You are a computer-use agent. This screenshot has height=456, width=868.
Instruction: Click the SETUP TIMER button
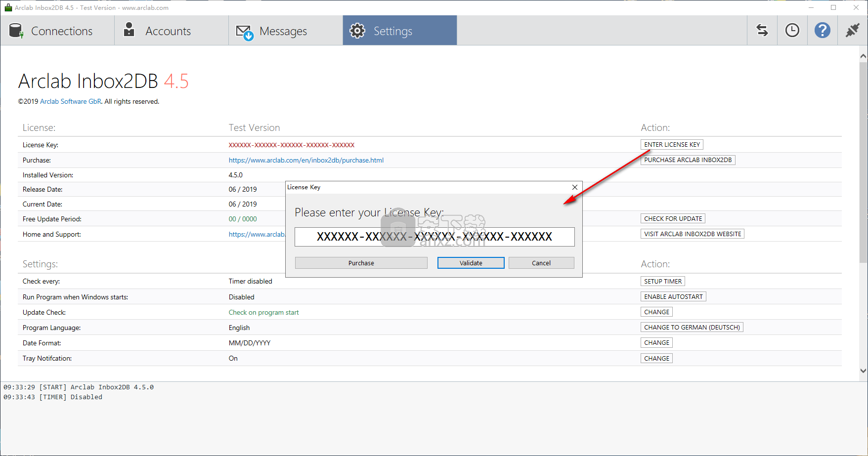pyautogui.click(x=663, y=282)
